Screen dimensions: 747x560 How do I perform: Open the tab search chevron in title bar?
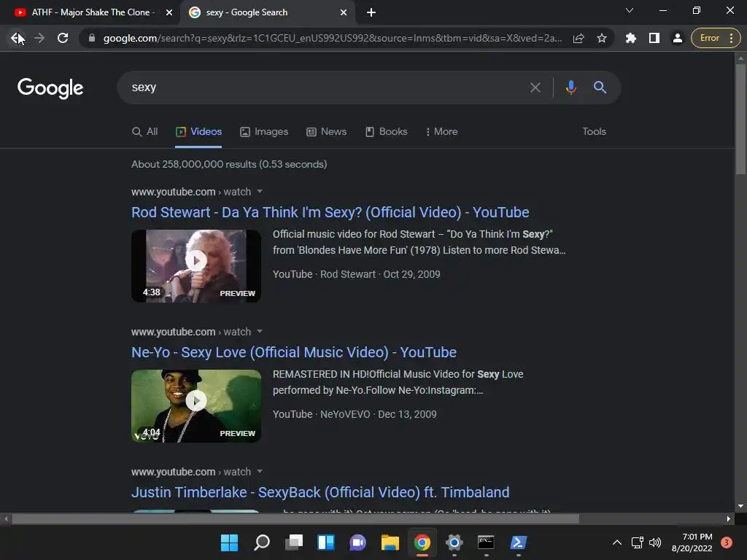pos(630,10)
